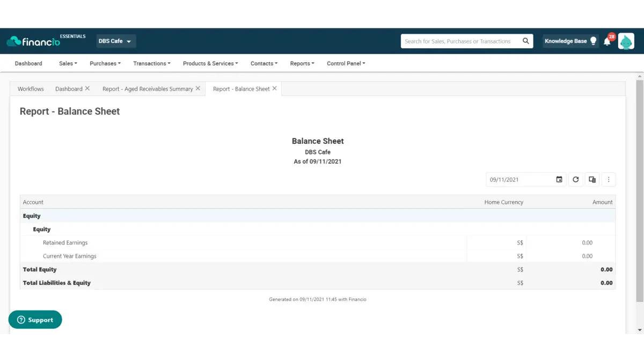This screenshot has height=362, width=644.
Task: Open the user profile avatar
Action: click(626, 41)
